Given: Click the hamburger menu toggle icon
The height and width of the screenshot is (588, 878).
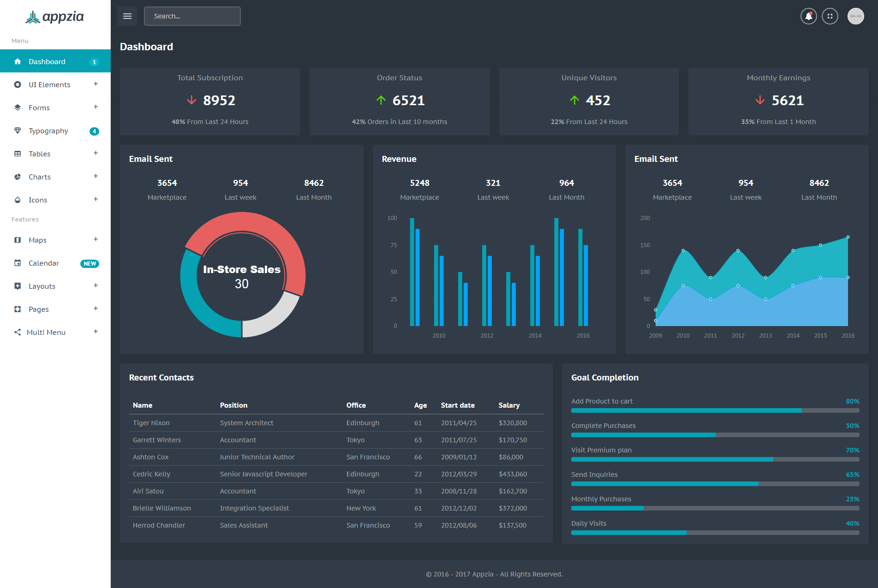Looking at the screenshot, I should [x=127, y=16].
